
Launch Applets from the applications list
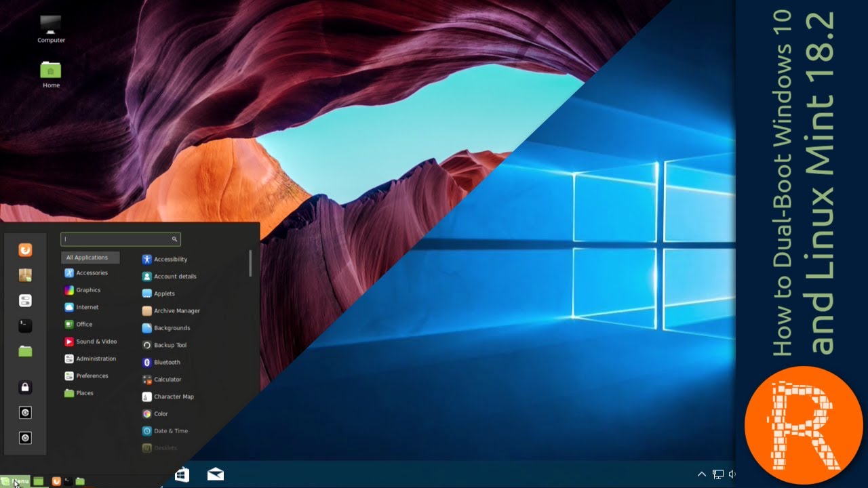(159, 293)
